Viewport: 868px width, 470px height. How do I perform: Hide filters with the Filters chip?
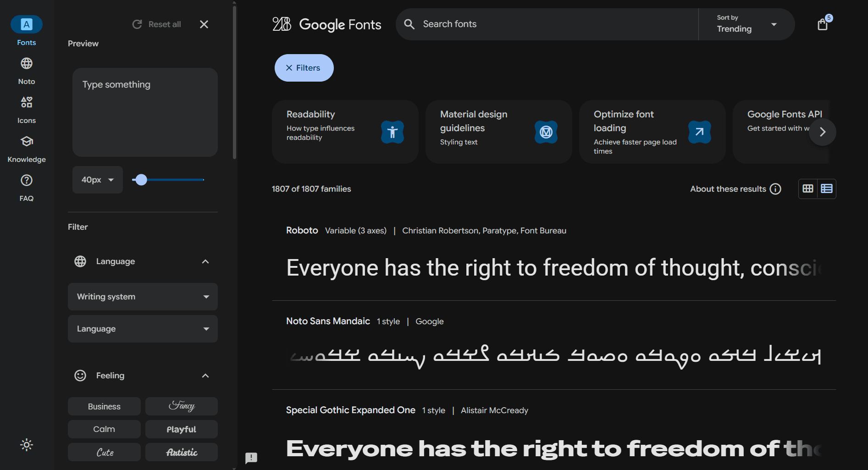[304, 68]
